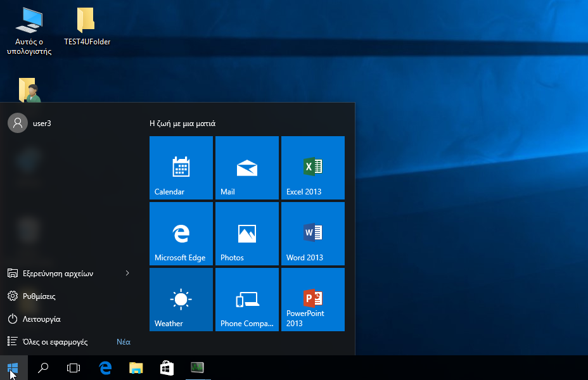Open Task View on the taskbar
The height and width of the screenshot is (380, 588).
click(x=73, y=368)
